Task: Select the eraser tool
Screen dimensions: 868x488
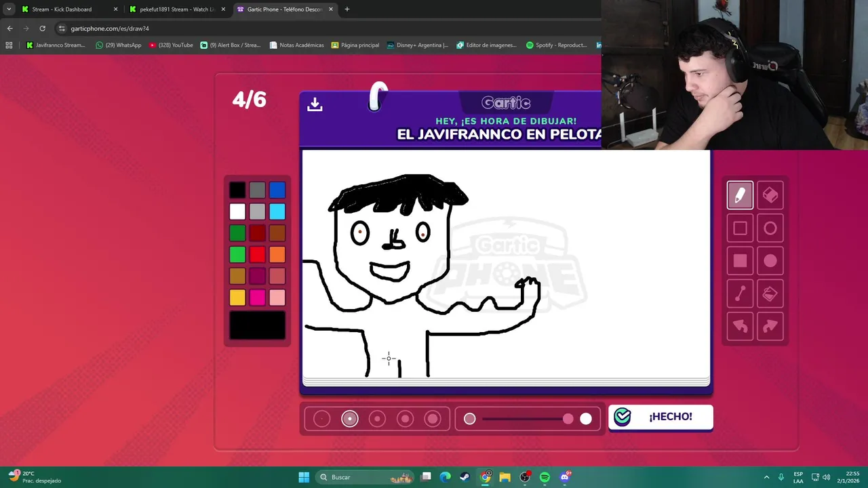Action: click(770, 195)
